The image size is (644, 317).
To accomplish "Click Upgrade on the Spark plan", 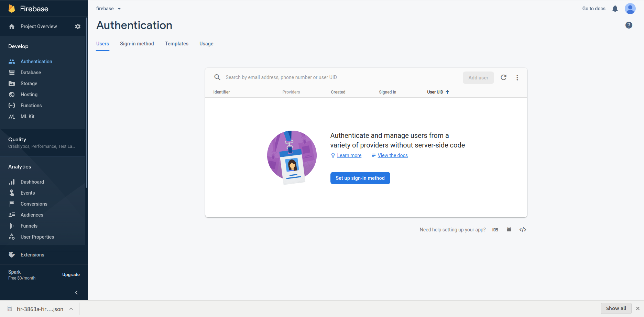I will coord(71,275).
